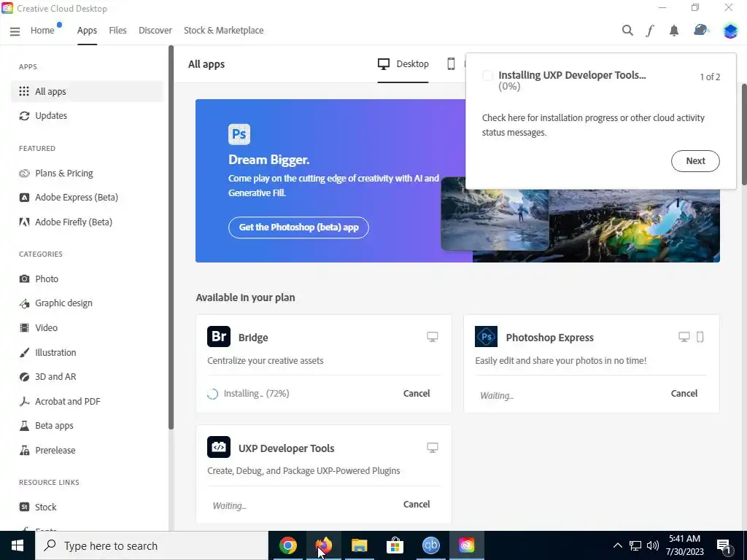Open the account profile avatar
This screenshot has width=747, height=560.
729,31
